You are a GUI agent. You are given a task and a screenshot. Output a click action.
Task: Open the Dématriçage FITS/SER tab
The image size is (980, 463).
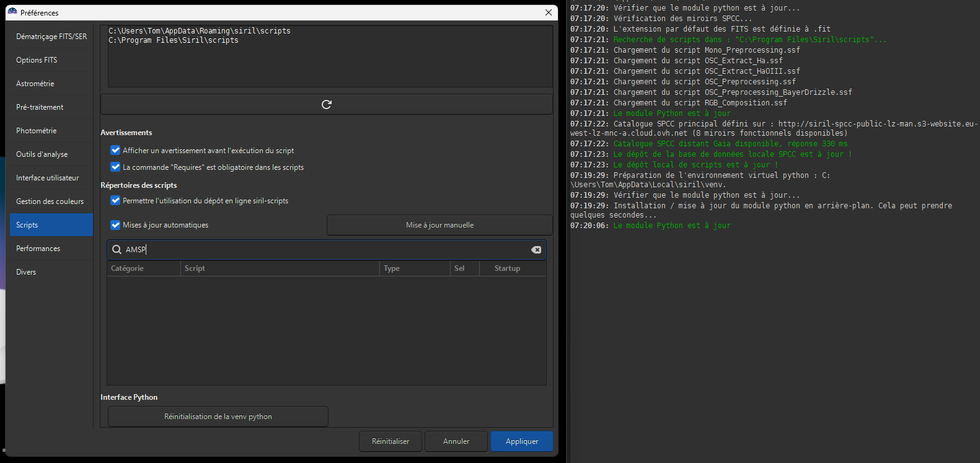point(51,37)
